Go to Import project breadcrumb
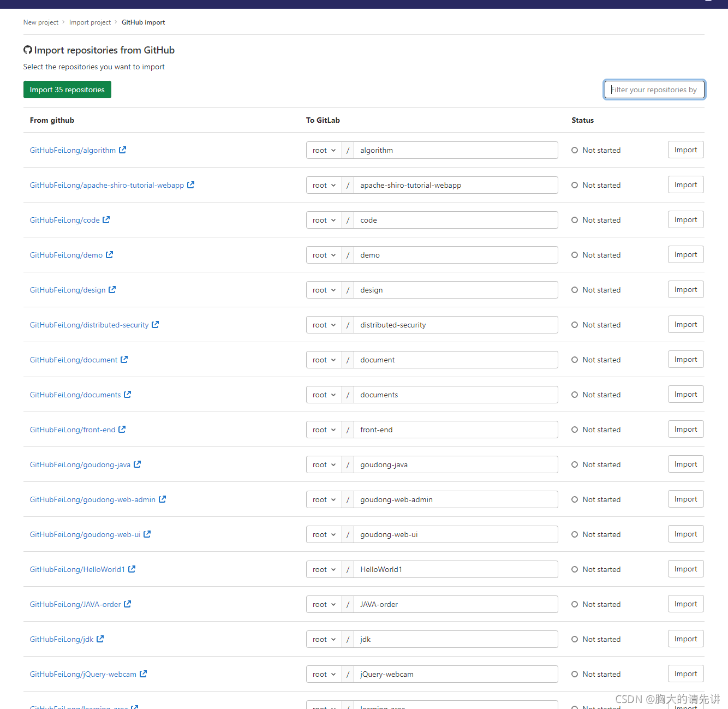Viewport: 728px width, 709px height. point(90,22)
